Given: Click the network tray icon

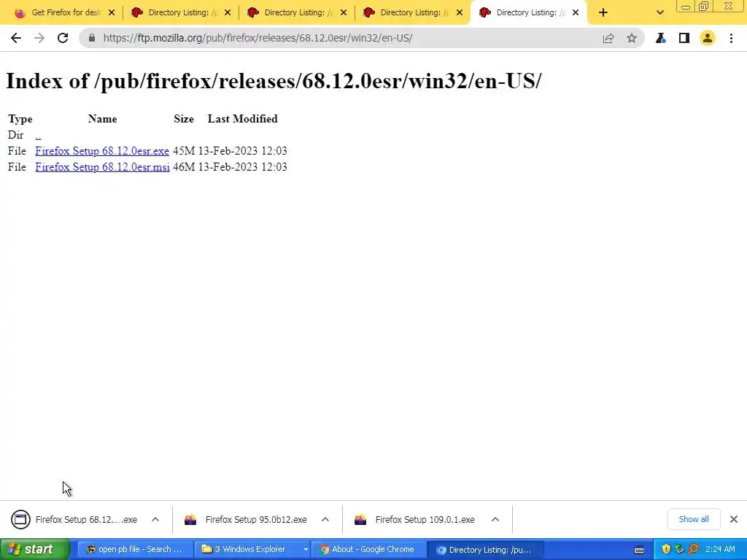Looking at the screenshot, I should click(680, 550).
